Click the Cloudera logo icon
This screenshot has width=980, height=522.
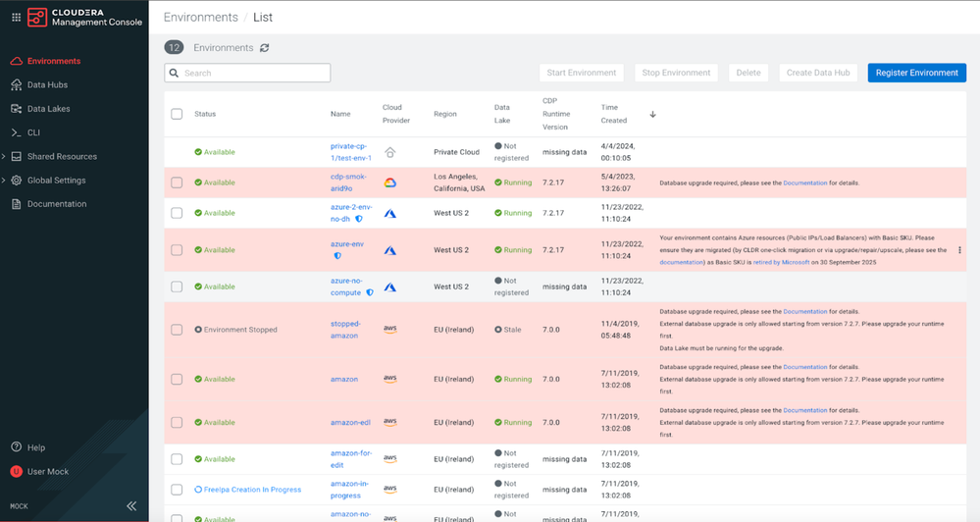click(37, 18)
